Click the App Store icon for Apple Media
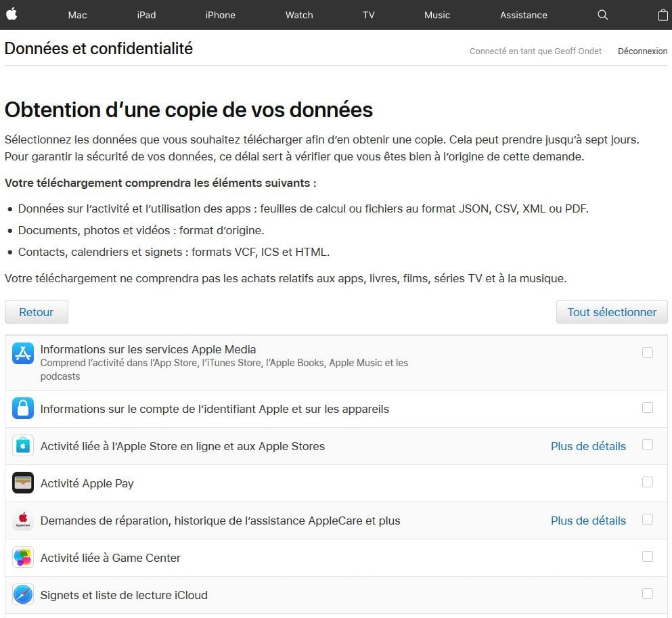This screenshot has width=672, height=618. 23,353
